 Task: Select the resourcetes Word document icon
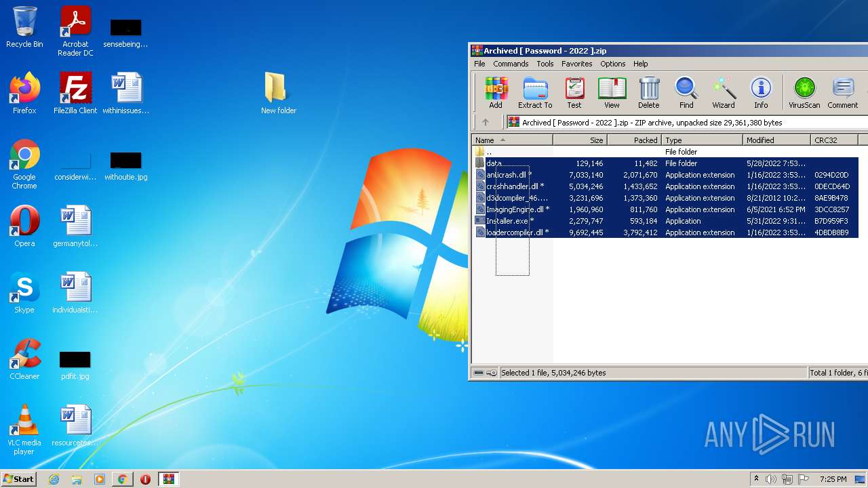point(75,426)
